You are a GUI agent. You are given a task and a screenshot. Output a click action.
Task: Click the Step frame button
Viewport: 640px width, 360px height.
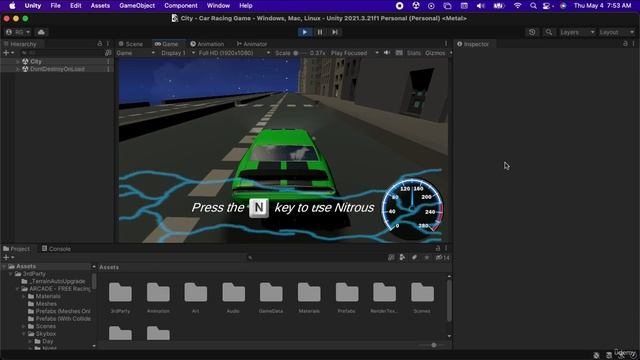pos(335,32)
